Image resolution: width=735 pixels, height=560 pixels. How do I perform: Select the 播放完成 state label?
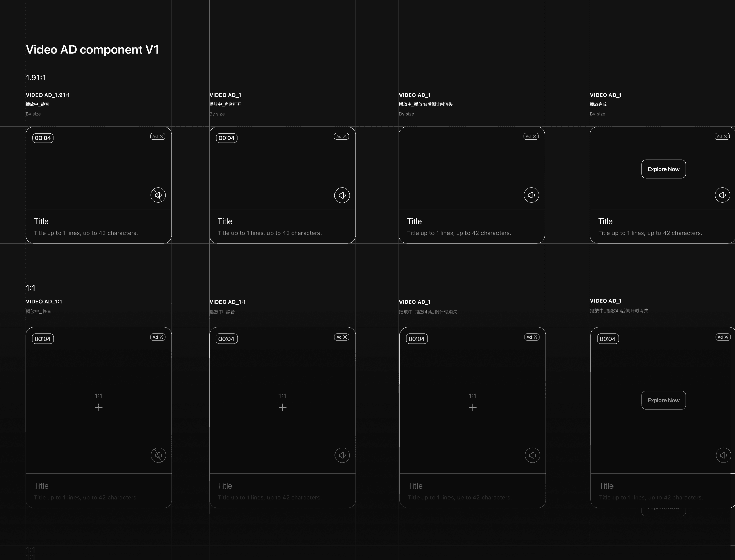[x=598, y=104]
